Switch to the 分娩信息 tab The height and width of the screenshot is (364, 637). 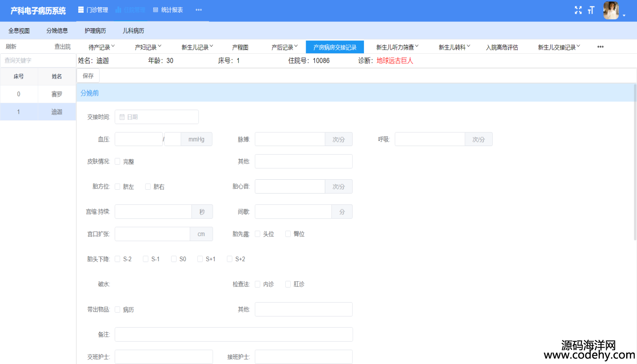click(57, 31)
